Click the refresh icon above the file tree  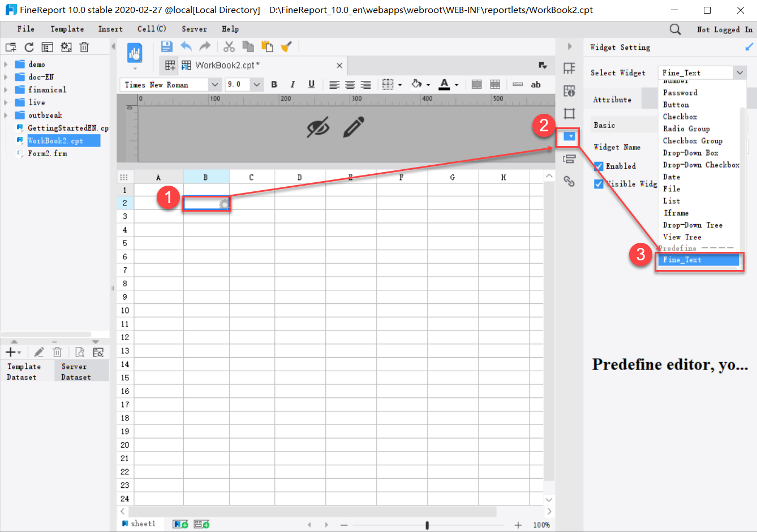(x=29, y=47)
